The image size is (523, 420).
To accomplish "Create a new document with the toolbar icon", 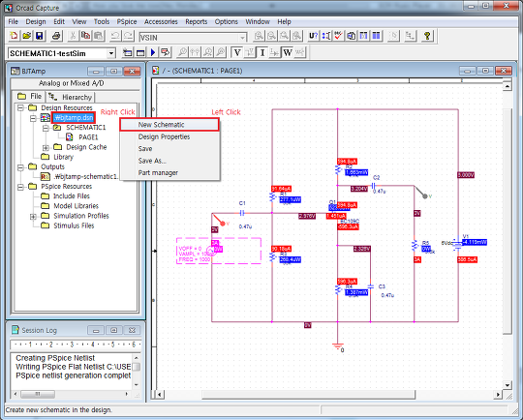I will coord(14,36).
